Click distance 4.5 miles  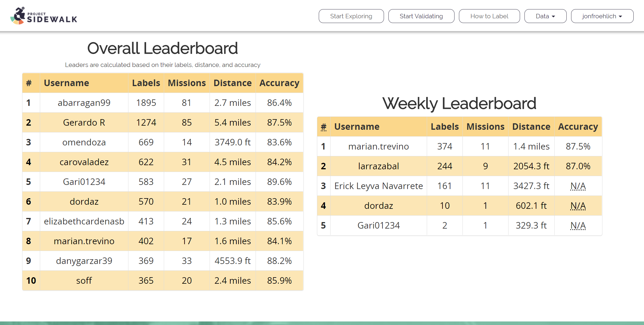pyautogui.click(x=233, y=162)
